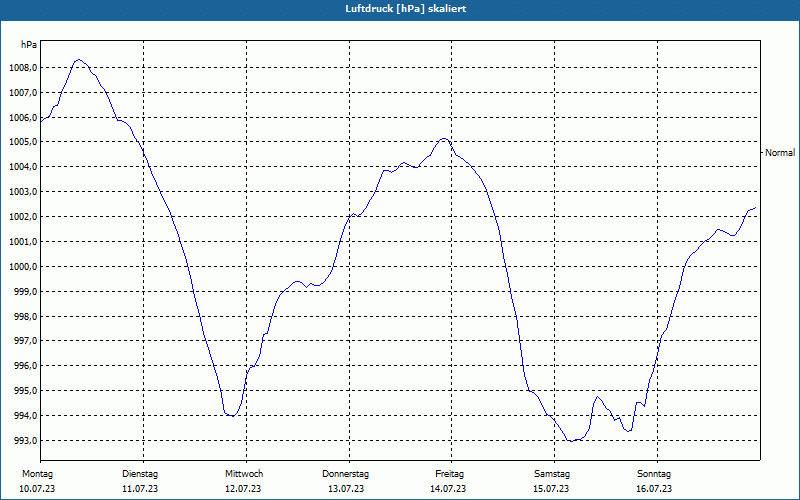The height and width of the screenshot is (500, 800).
Task: Click the 995,0 axis value
Action: (25, 391)
